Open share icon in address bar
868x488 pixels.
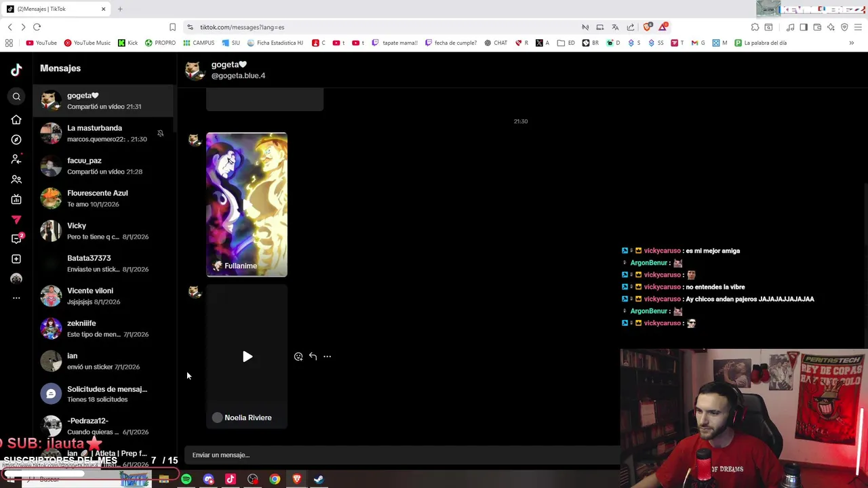coord(631,27)
